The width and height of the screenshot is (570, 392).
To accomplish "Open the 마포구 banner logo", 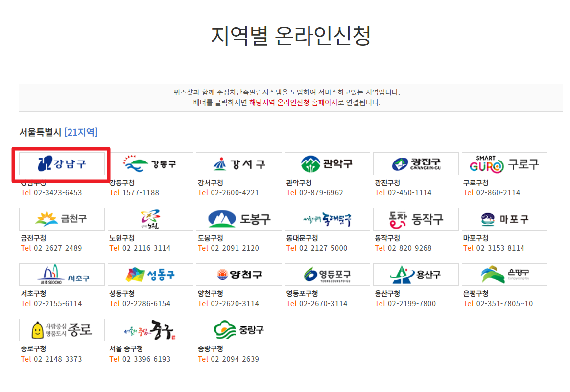I will point(504,219).
